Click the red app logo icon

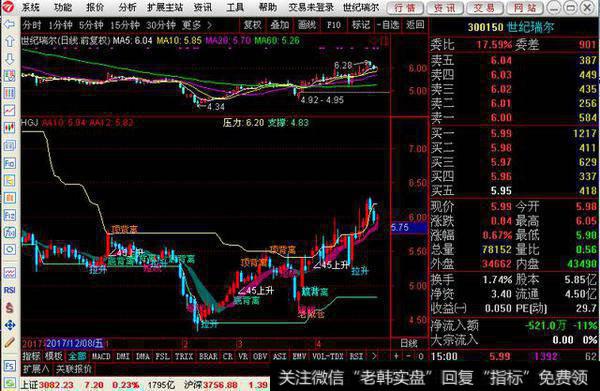click(x=8, y=7)
